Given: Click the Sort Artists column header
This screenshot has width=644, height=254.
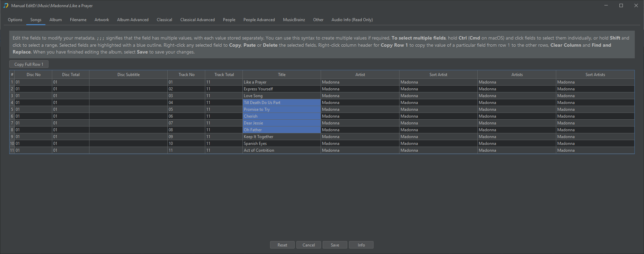Looking at the screenshot, I should coord(595,74).
